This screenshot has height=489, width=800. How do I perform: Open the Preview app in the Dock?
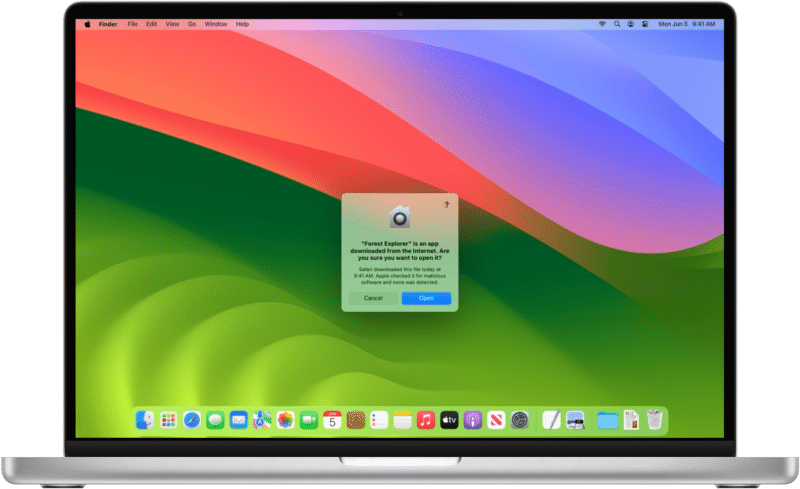point(575,420)
